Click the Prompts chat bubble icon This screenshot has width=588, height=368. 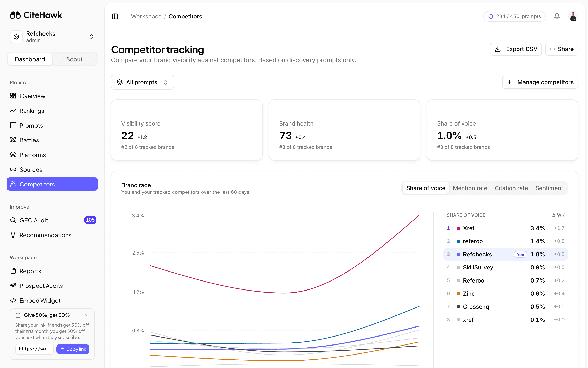click(x=13, y=125)
